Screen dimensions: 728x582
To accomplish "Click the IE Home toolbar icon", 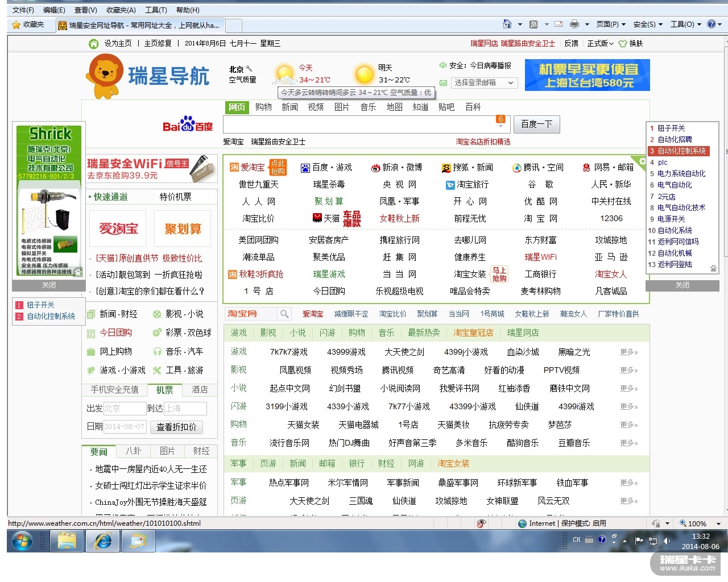I will coord(507,24).
